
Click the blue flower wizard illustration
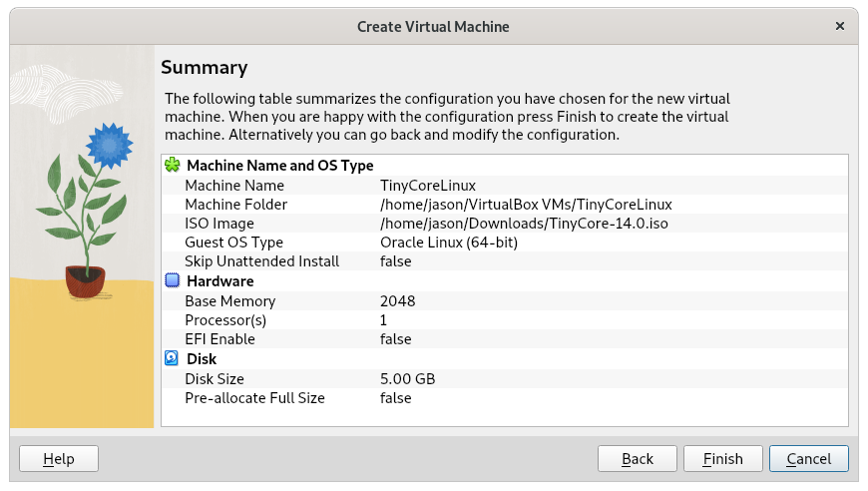[82, 237]
